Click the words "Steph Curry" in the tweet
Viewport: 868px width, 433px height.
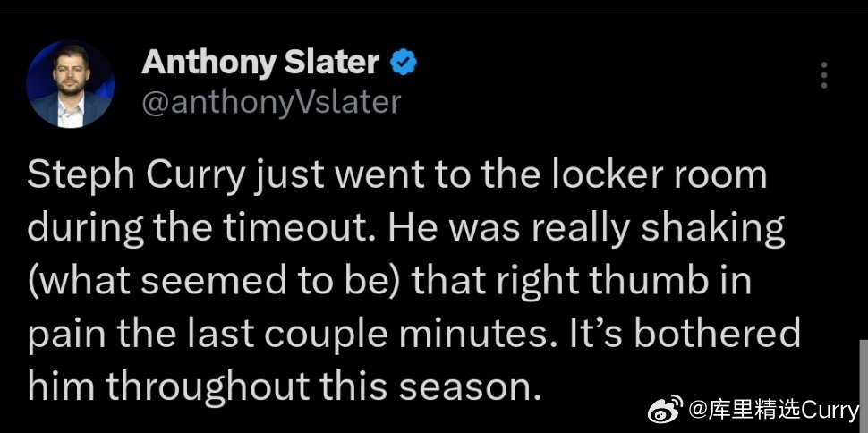click(136, 175)
